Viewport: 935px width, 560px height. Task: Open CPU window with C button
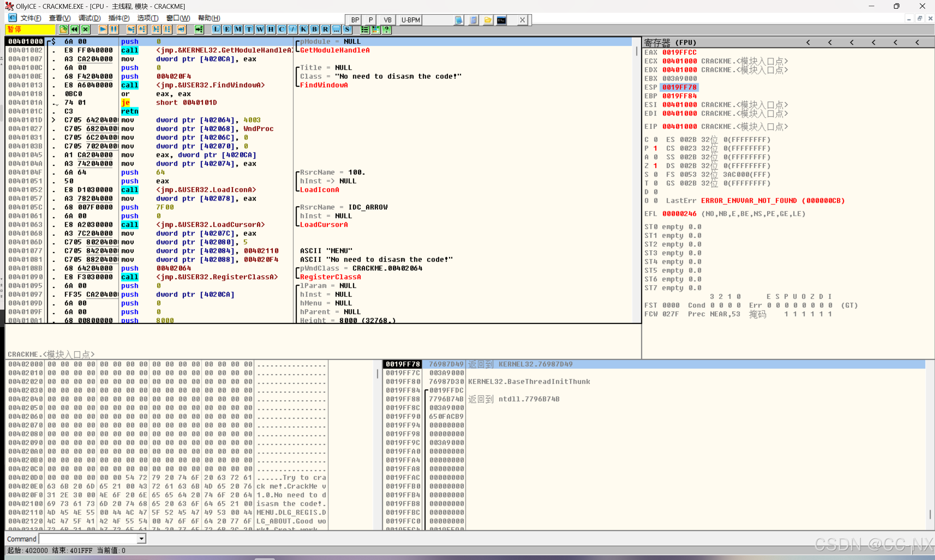[282, 29]
